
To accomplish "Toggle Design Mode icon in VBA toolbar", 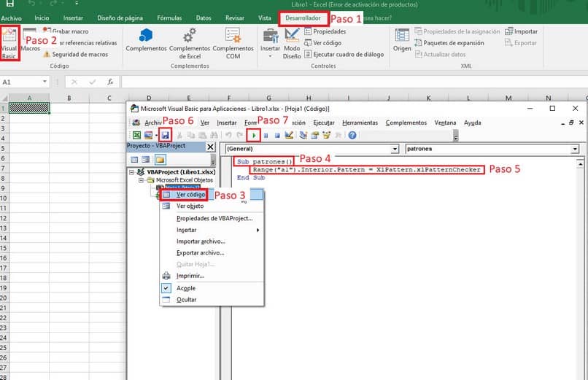I will coord(289,135).
